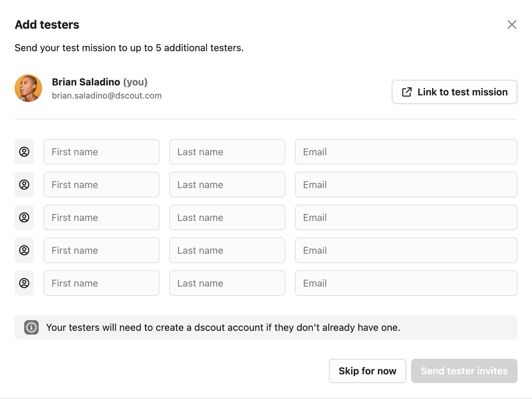Focus the first row's First name field
This screenshot has height=399, width=532.
(x=101, y=152)
